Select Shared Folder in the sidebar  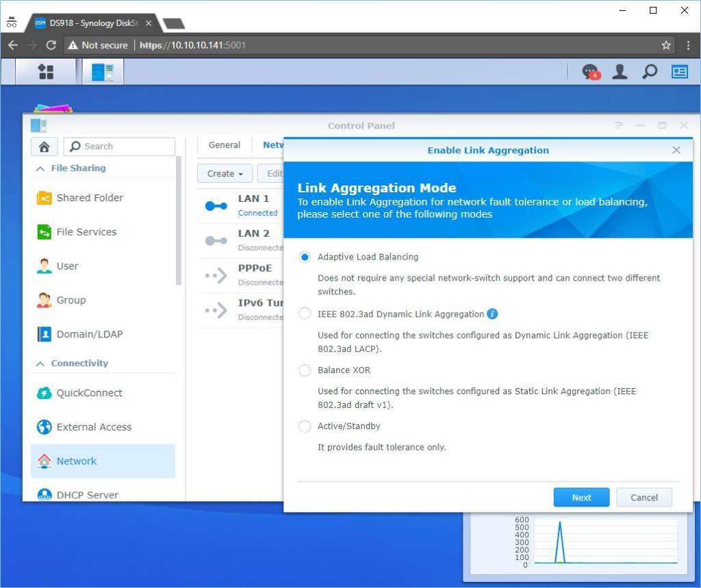(88, 198)
